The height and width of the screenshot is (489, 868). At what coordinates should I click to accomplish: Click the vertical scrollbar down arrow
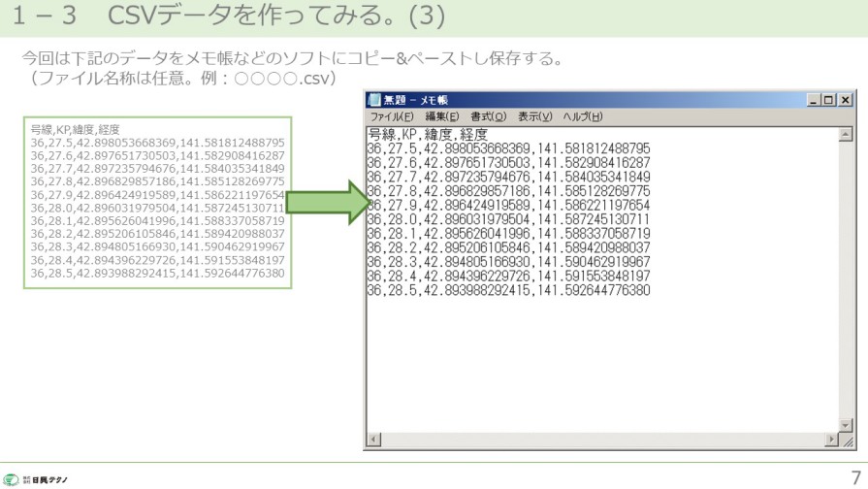(x=847, y=427)
